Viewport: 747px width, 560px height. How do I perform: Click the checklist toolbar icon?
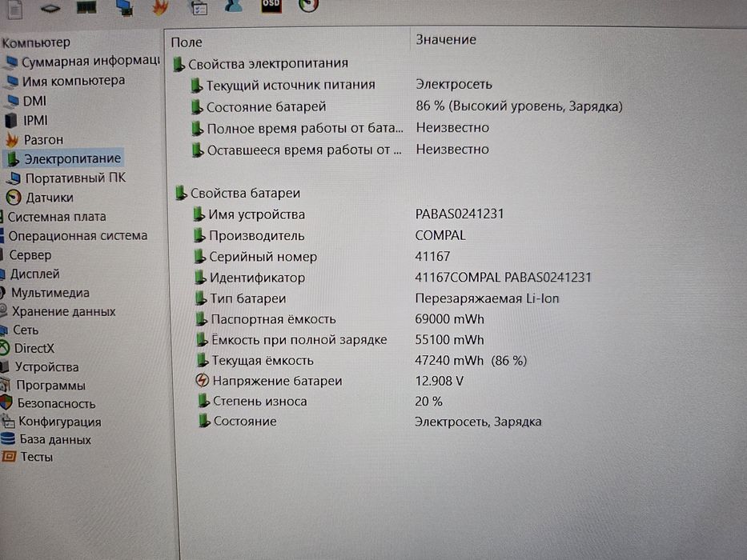coord(199,8)
